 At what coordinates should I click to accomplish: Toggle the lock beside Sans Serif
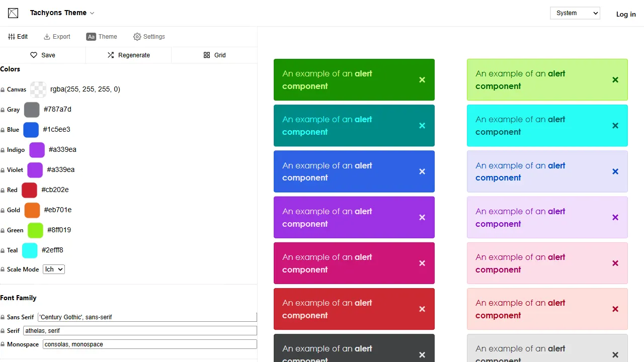[x=3, y=318]
